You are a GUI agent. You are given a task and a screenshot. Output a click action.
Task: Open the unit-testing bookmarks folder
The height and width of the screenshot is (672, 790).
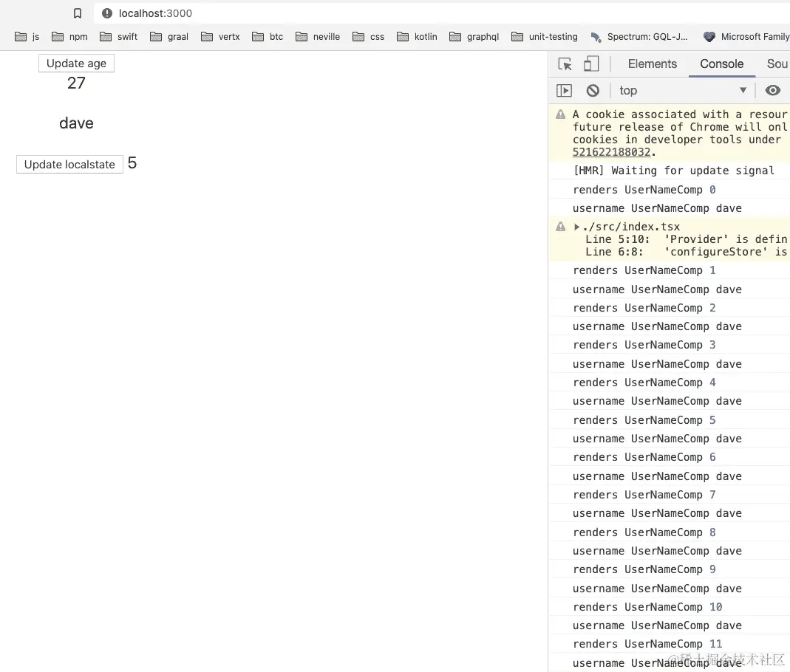tap(544, 37)
